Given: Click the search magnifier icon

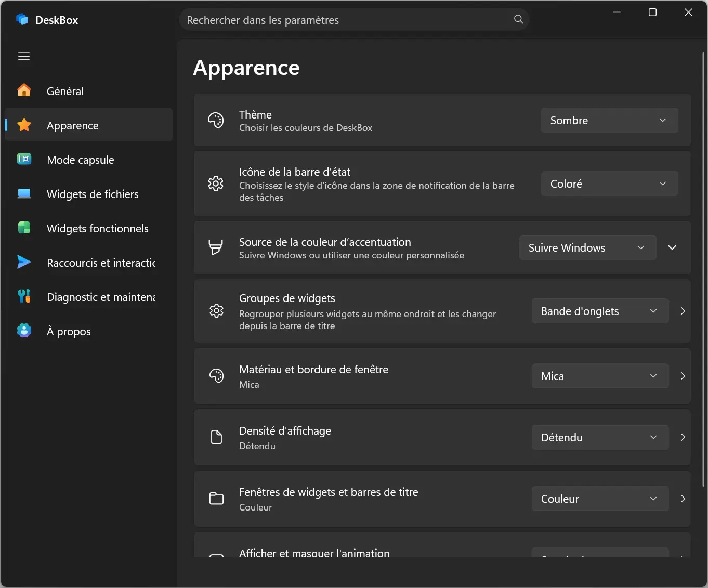Looking at the screenshot, I should [518, 19].
